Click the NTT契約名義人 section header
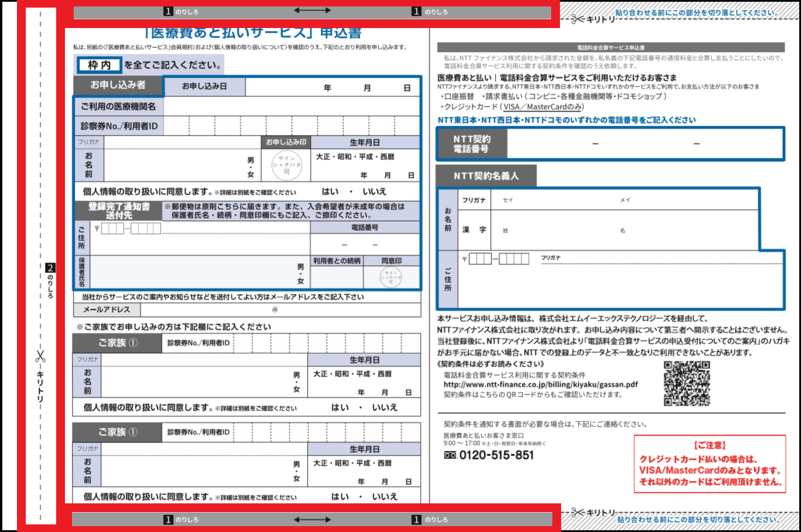 tap(486, 175)
